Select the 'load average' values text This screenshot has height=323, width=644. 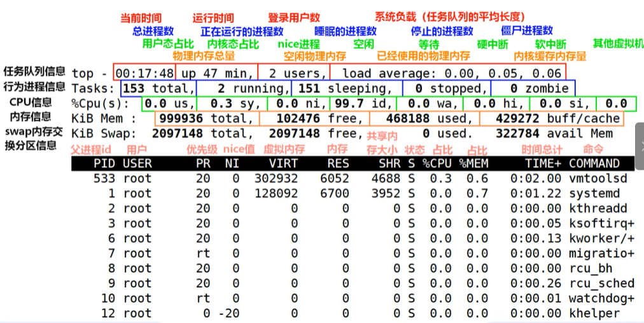(452, 74)
